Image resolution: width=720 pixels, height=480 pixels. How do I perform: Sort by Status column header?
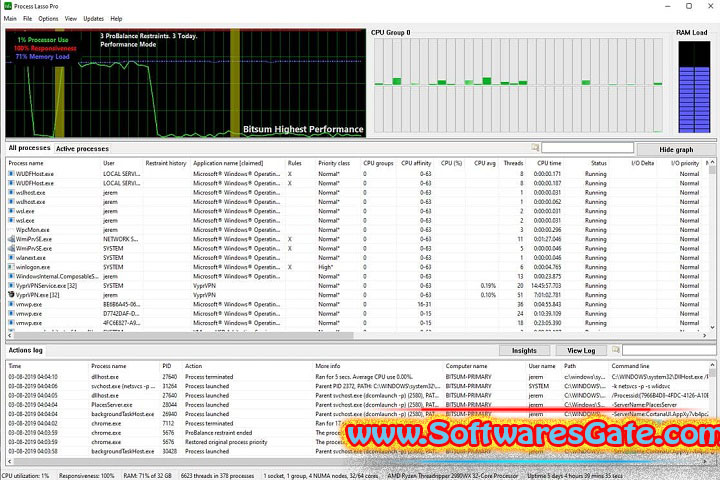click(598, 163)
